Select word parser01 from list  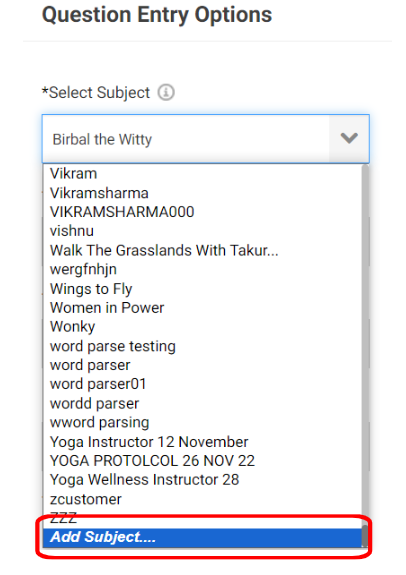[202, 384]
